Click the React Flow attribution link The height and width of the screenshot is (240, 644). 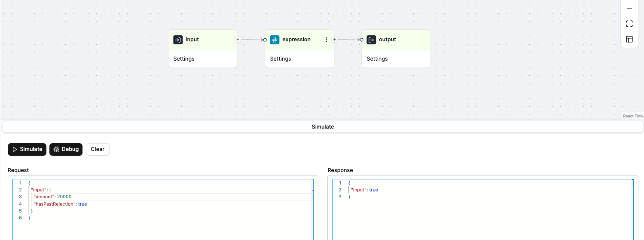pyautogui.click(x=633, y=116)
